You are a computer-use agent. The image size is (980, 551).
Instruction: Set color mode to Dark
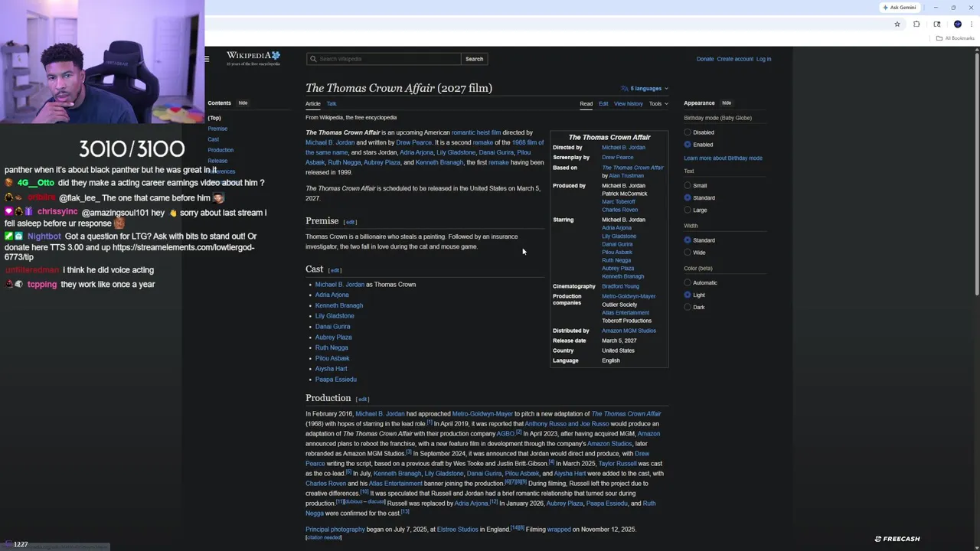point(688,308)
